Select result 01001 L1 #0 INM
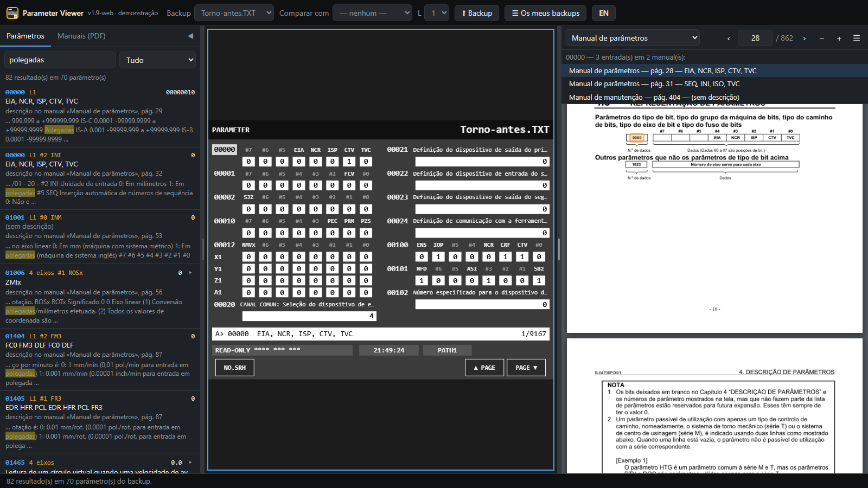 pyautogui.click(x=100, y=236)
